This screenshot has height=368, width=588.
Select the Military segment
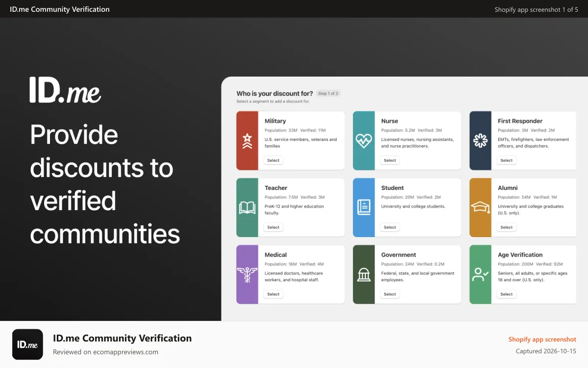[273, 160]
